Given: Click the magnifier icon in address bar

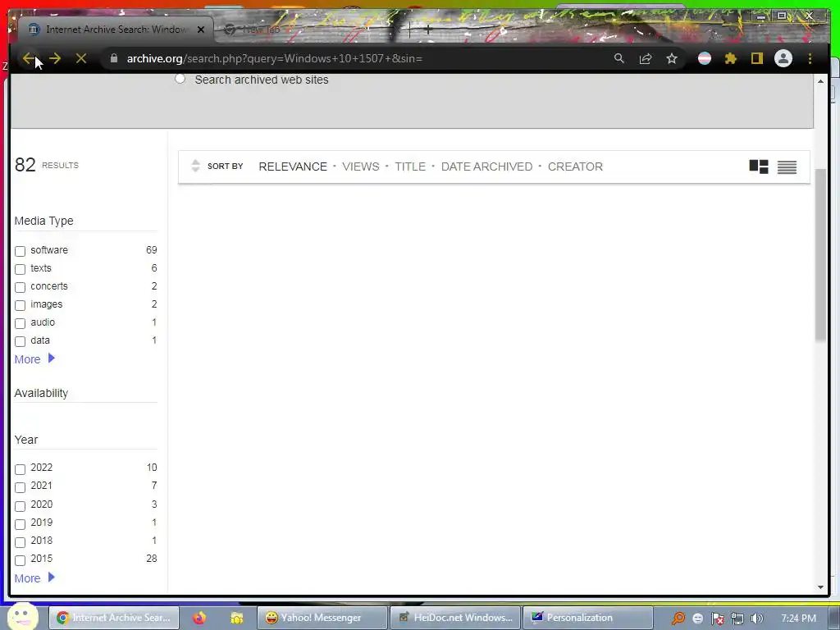Looking at the screenshot, I should [619, 58].
